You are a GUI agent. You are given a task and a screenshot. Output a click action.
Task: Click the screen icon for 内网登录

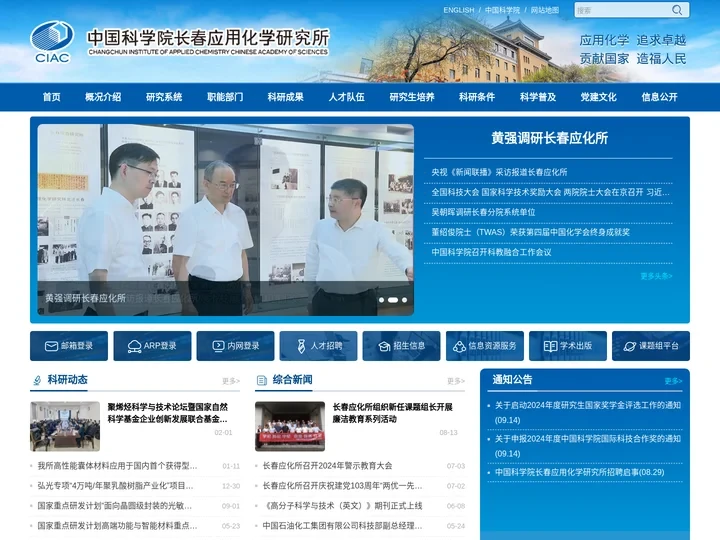coord(218,346)
